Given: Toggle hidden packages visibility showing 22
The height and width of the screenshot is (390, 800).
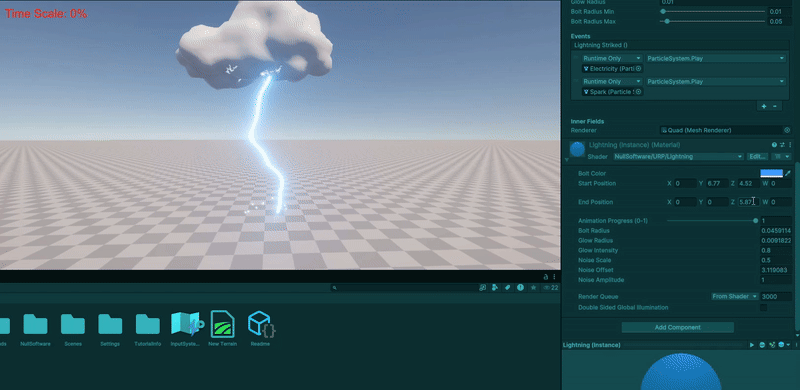Looking at the screenshot, I should tap(550, 288).
